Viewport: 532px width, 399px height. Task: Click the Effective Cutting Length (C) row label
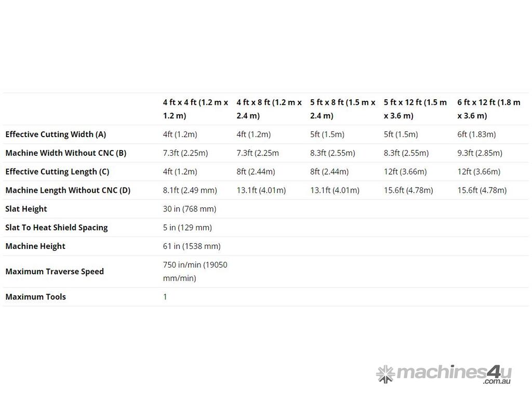57,171
